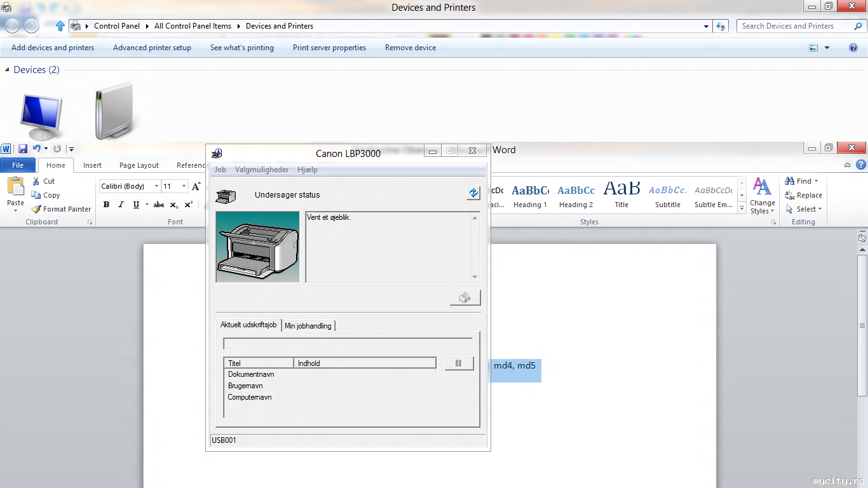
Task: Open the Undo history dropdown arrow in Word
Action: pyautogui.click(x=46, y=149)
